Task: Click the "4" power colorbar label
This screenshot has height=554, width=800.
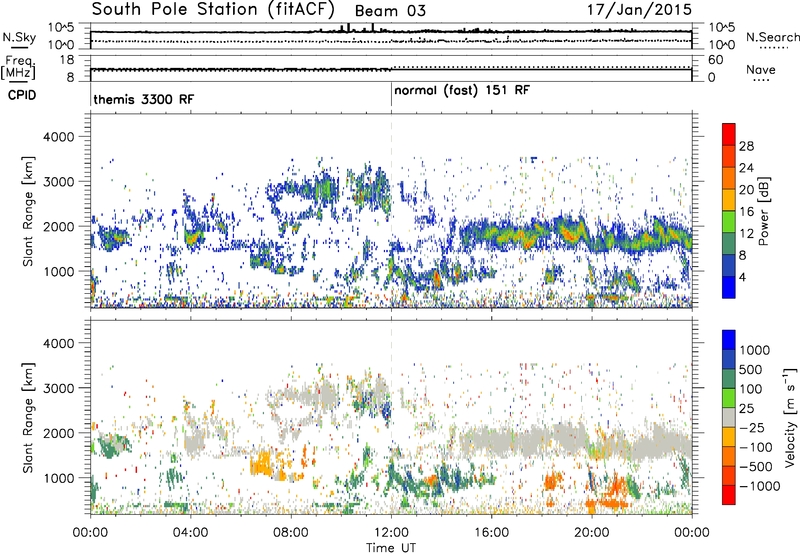Action: pos(743,277)
